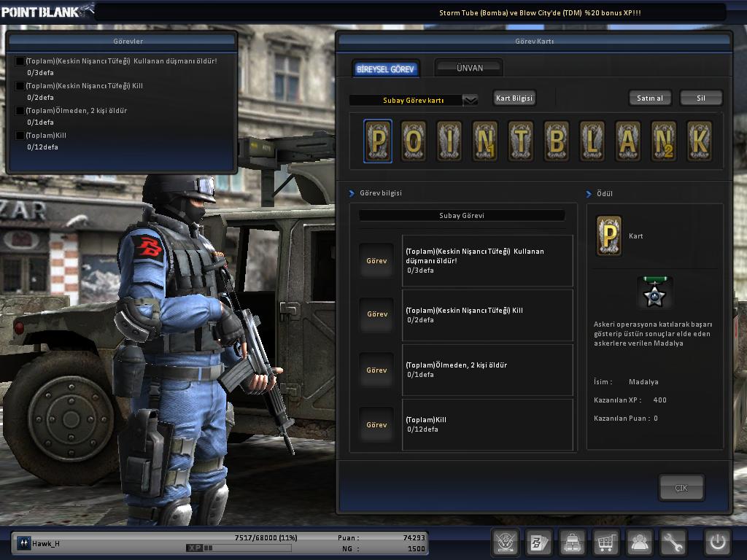The image size is (747, 560).
Task: Open the inventory backpack icon
Action: pyautogui.click(x=572, y=542)
